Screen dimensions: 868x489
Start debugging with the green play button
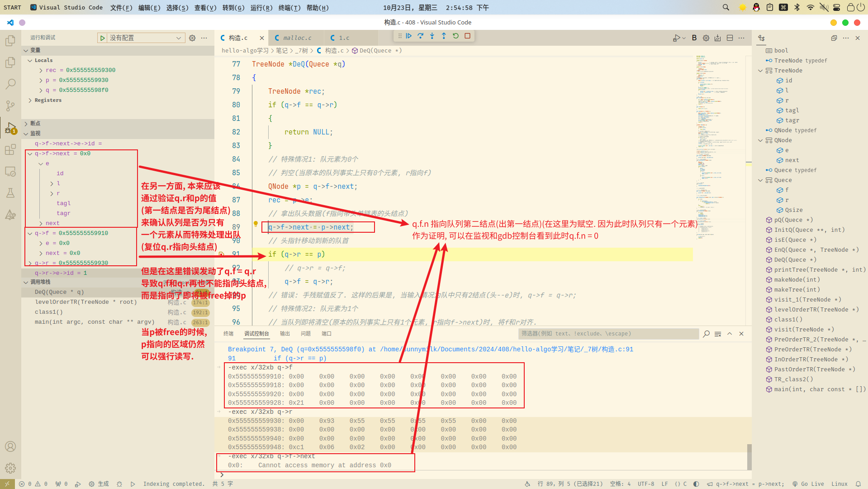pos(103,38)
